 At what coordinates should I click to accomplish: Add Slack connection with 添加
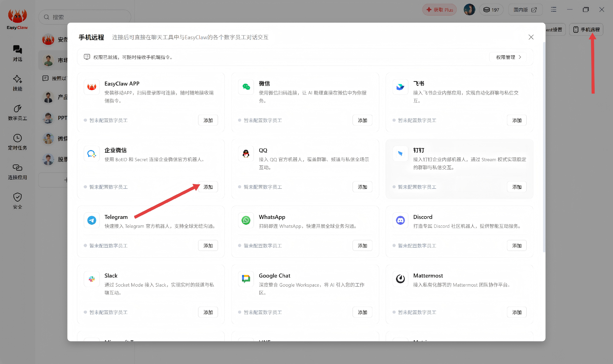208,312
